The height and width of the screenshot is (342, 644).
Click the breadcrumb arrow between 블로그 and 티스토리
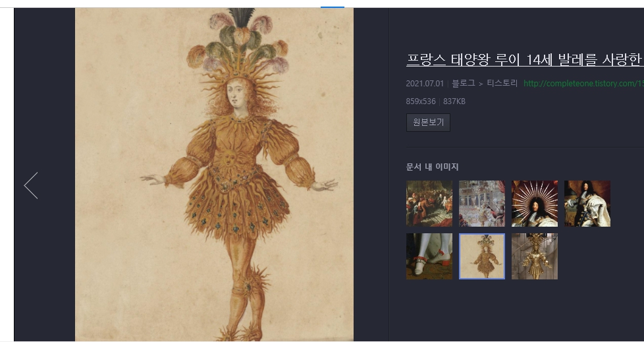(481, 84)
